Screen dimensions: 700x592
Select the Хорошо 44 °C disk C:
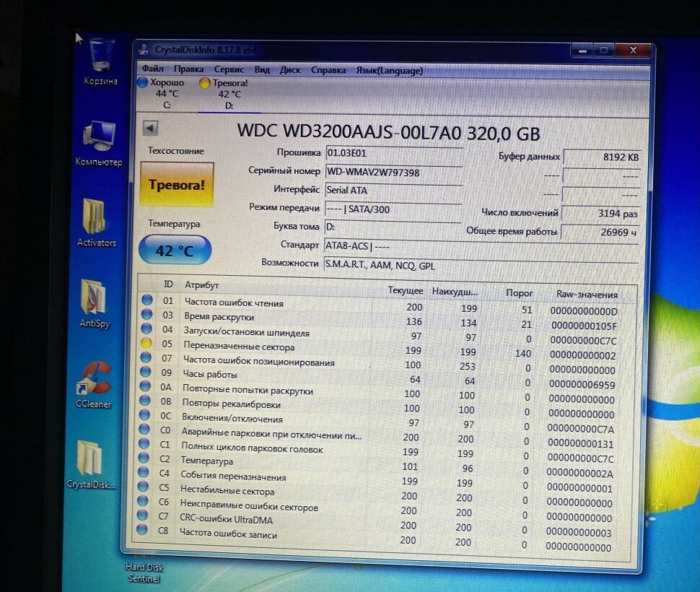click(162, 93)
